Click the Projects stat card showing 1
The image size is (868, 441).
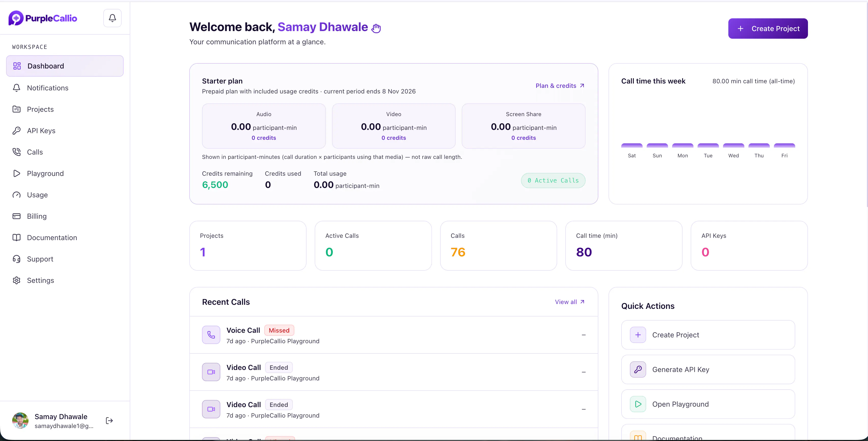pos(248,245)
